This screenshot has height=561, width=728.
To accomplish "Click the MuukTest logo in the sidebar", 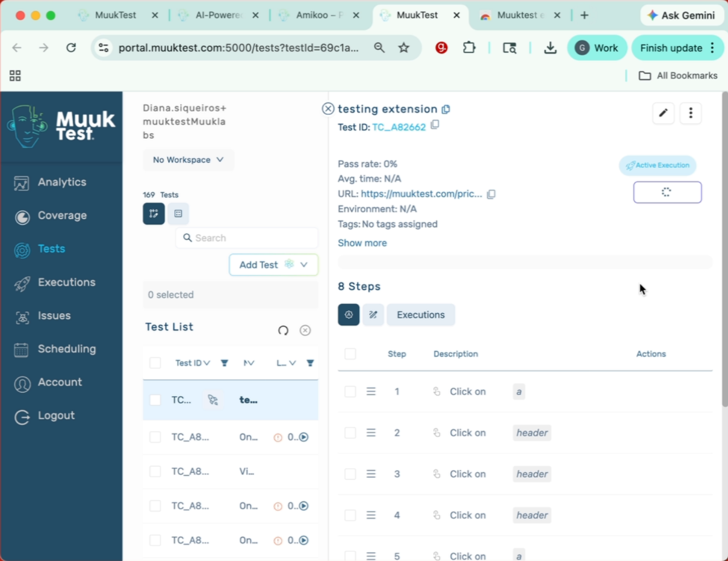I will click(61, 126).
